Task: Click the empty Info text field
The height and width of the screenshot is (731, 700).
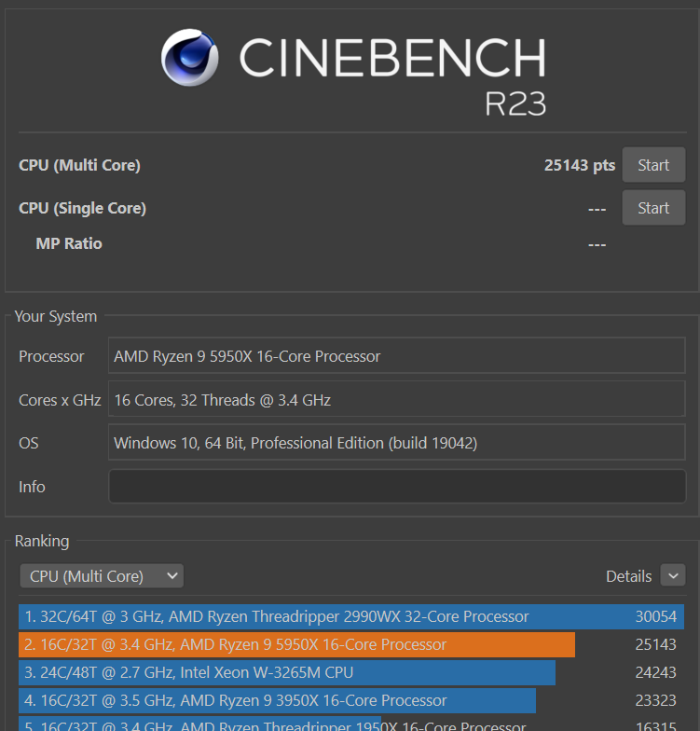Action: pyautogui.click(x=397, y=487)
